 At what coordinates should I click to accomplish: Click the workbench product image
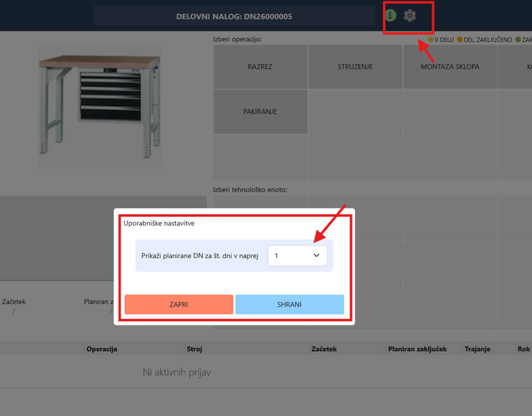pos(100,107)
